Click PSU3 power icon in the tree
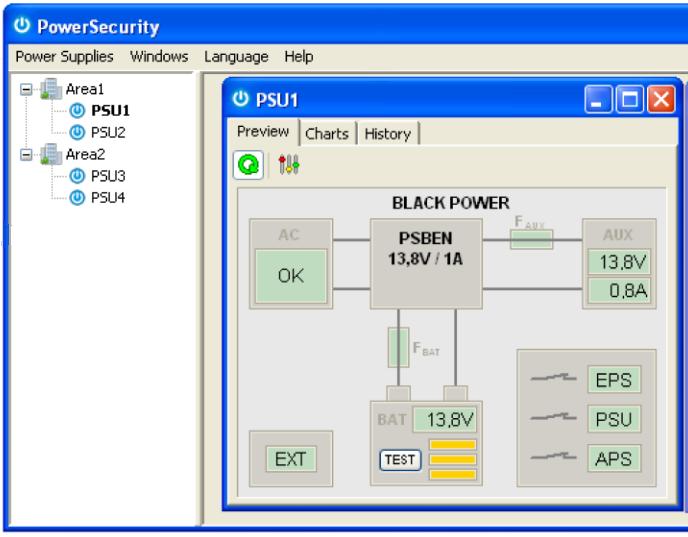The width and height of the screenshot is (688, 537). point(77,176)
